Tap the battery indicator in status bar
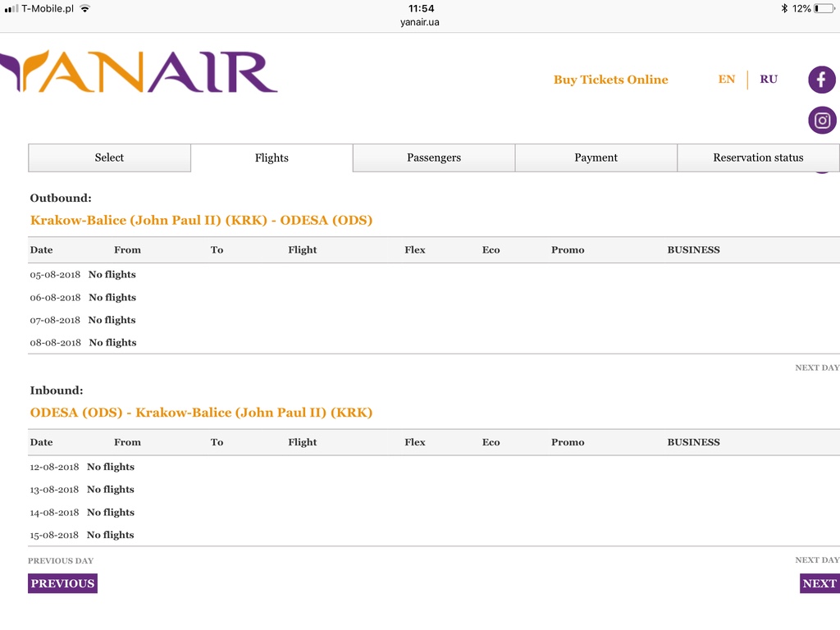The image size is (840, 630). [824, 8]
